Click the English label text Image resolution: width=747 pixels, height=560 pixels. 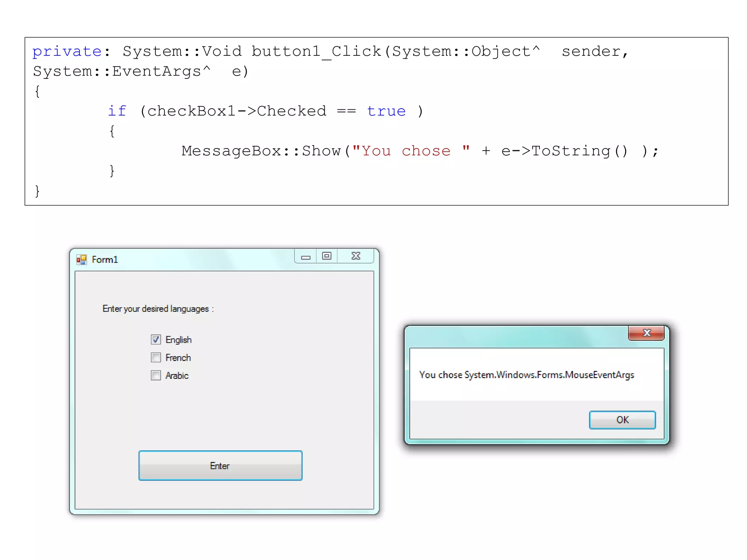coord(178,340)
